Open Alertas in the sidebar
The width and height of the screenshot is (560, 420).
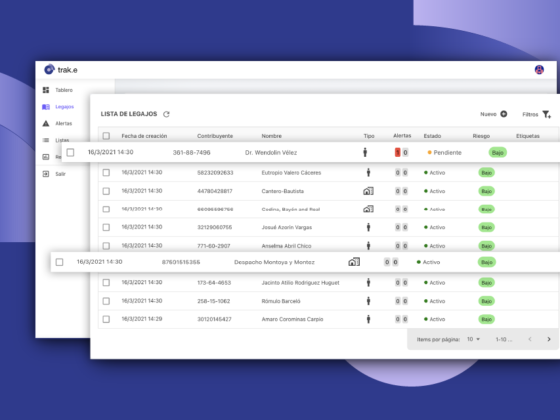[x=64, y=124]
